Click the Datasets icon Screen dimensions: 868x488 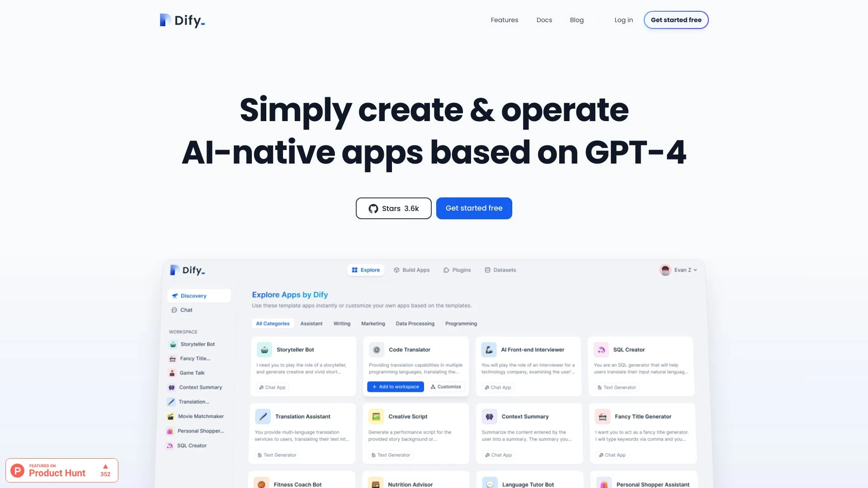point(487,270)
